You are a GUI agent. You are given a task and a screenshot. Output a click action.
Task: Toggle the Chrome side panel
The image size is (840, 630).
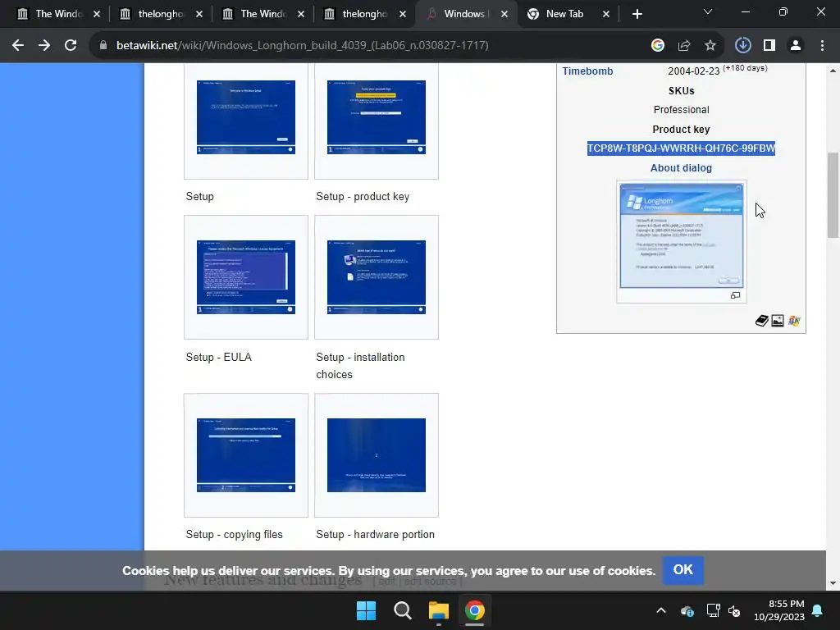pos(769,46)
